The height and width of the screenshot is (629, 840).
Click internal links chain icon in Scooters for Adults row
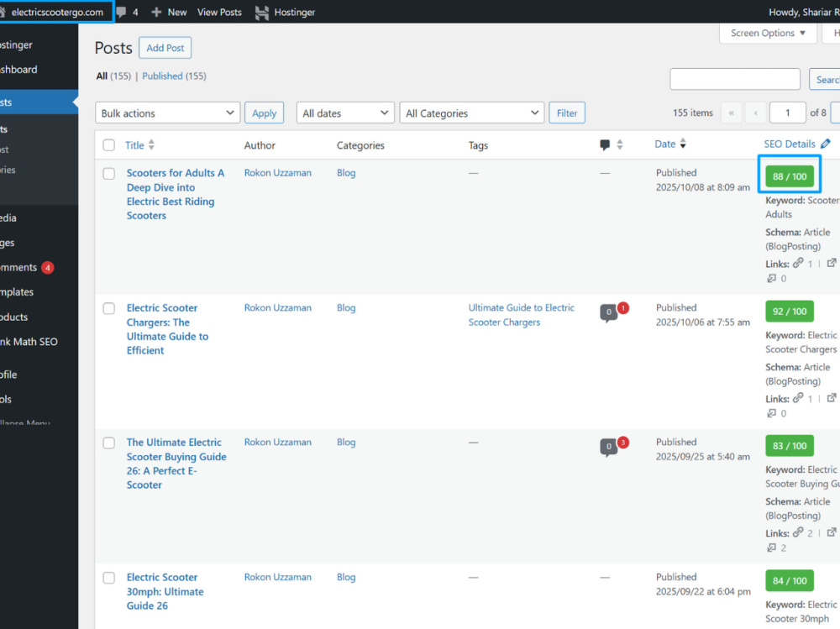pos(798,263)
